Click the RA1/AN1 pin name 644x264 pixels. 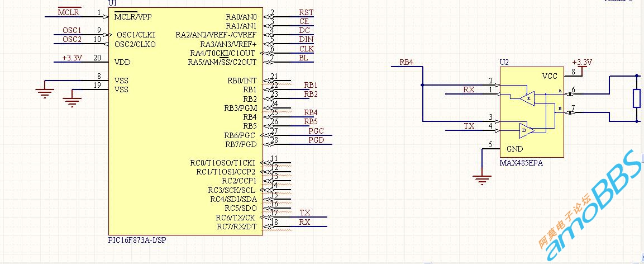point(241,26)
